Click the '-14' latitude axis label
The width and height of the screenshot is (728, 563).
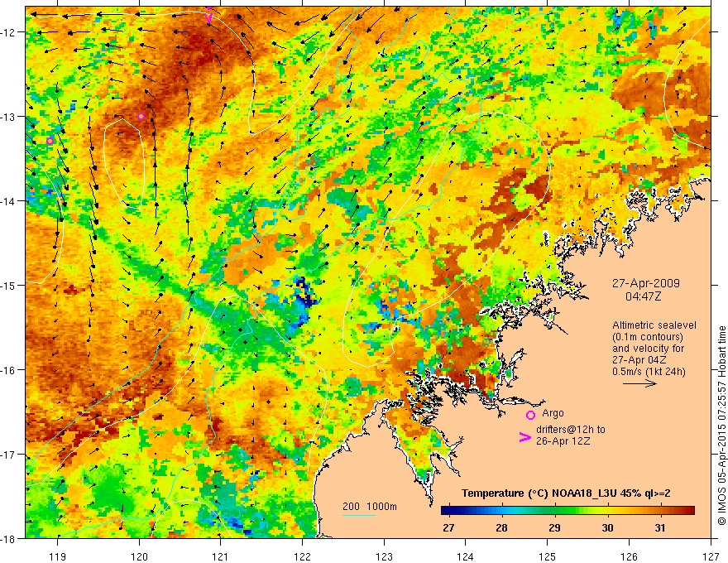[x=8, y=201]
